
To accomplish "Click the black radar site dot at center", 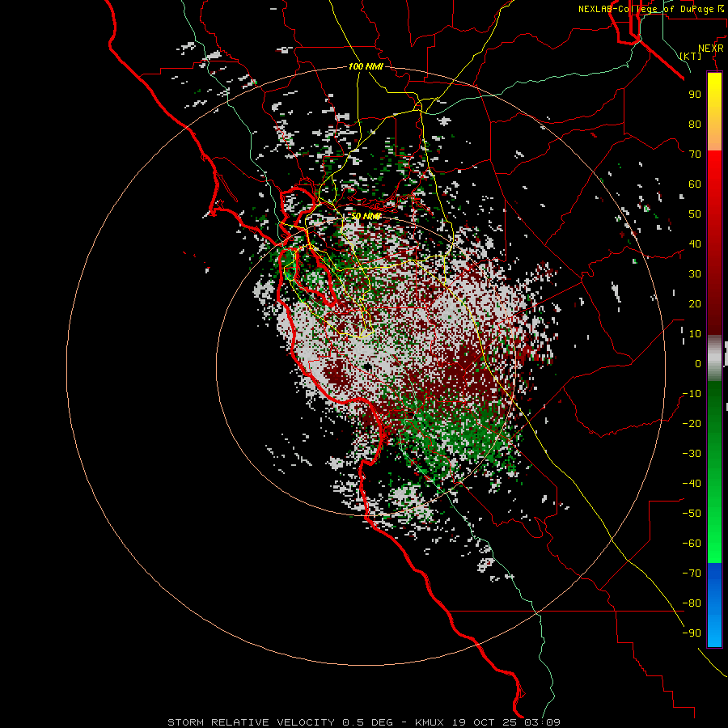I will pos(367,366).
